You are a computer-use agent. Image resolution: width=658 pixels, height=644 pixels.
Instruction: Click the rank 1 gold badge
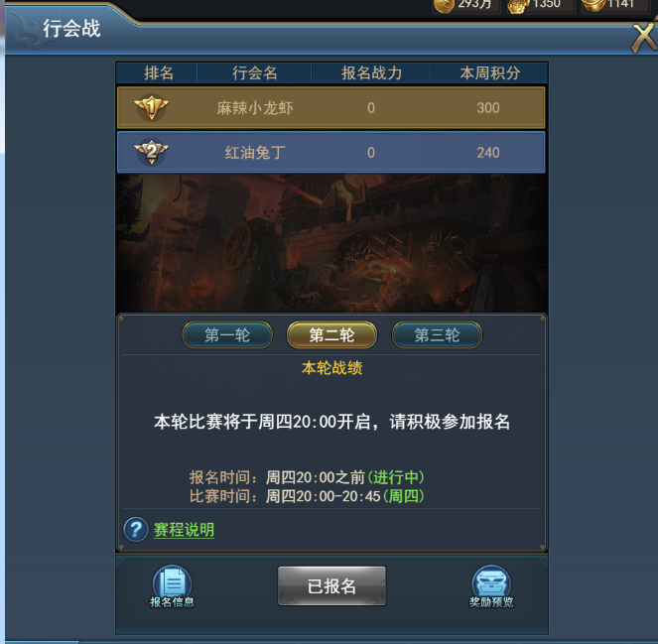coord(152,107)
